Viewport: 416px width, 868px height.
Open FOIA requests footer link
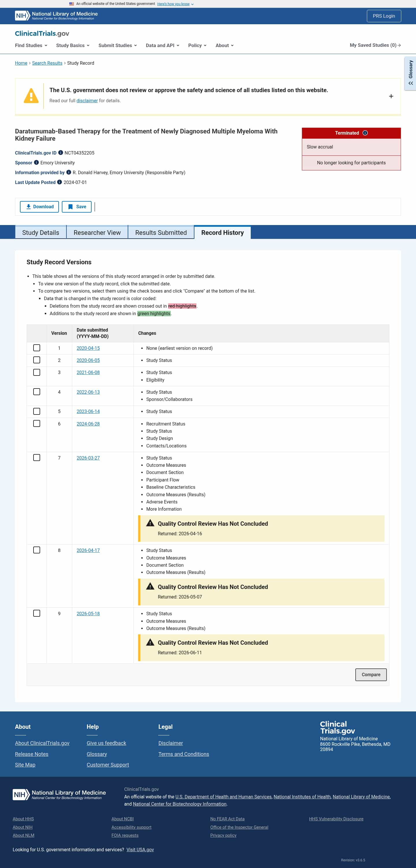(125, 835)
